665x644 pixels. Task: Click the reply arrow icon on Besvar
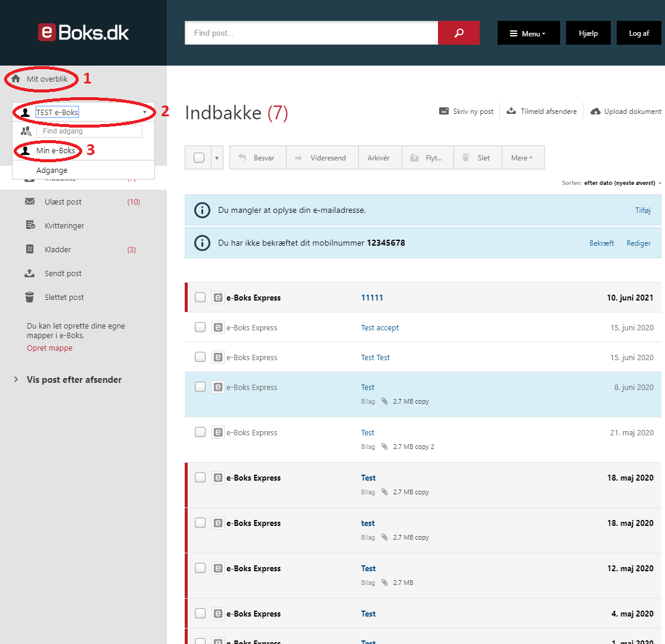tap(242, 157)
